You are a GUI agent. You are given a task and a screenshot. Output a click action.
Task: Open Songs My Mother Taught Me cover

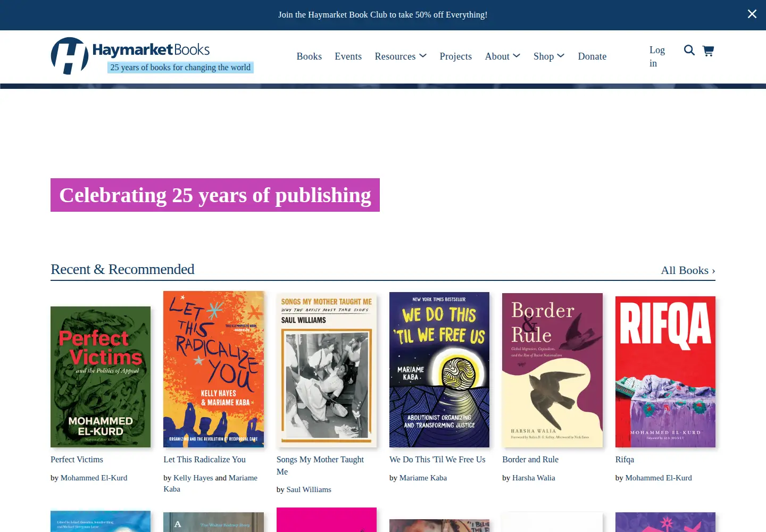tap(327, 370)
